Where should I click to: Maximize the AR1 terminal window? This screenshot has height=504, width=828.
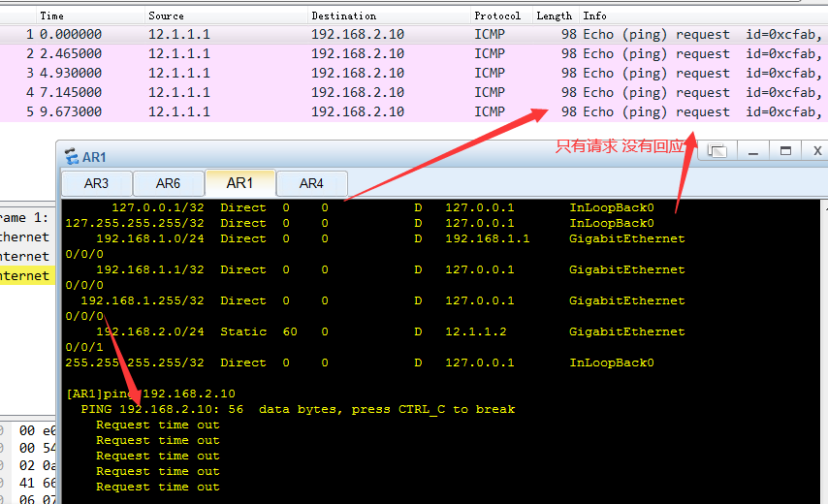click(x=785, y=151)
